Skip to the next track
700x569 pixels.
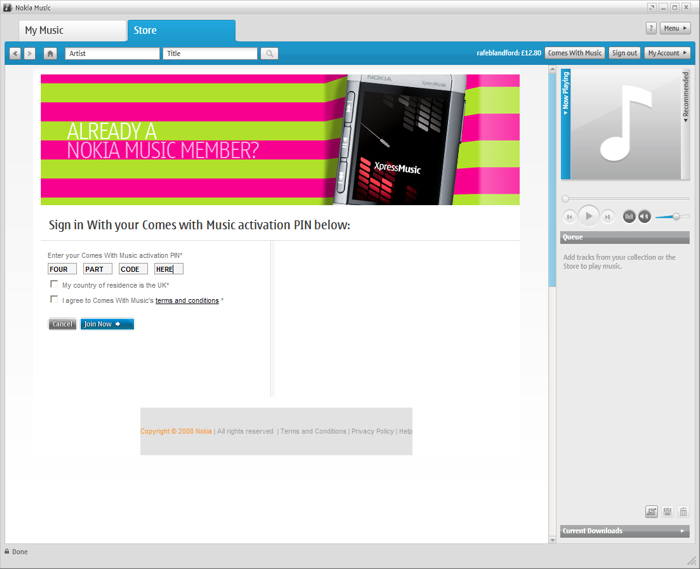607,217
